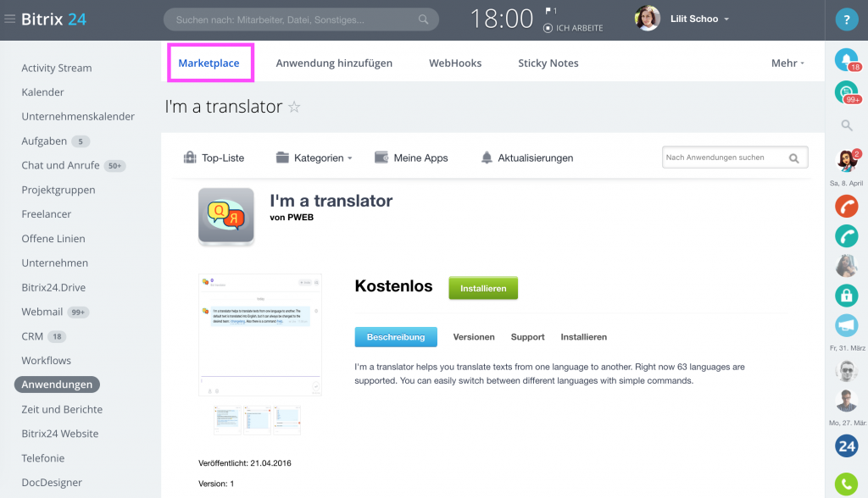Select the Versionen tab
Image resolution: width=868 pixels, height=498 pixels.
(x=474, y=337)
